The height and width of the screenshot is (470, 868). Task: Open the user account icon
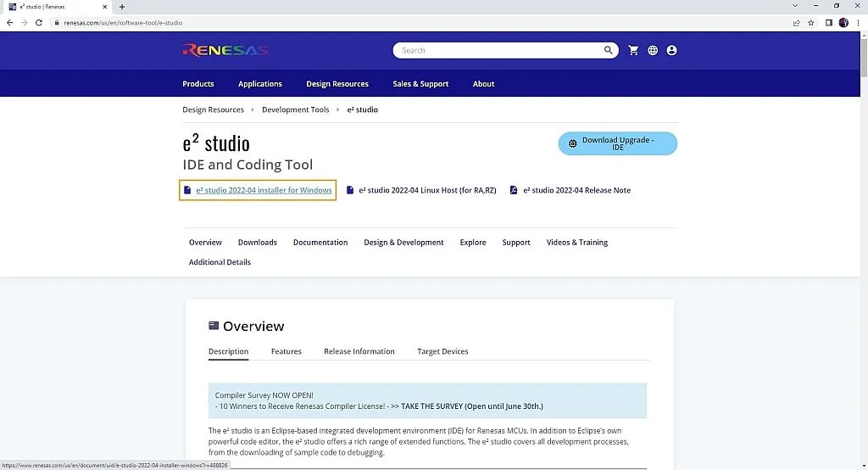click(x=671, y=50)
